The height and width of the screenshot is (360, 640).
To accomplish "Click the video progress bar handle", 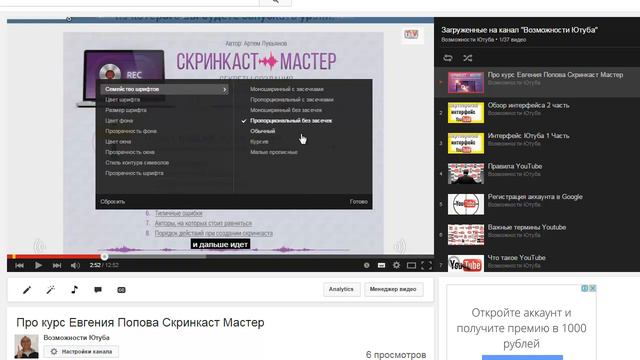I will (x=104, y=256).
